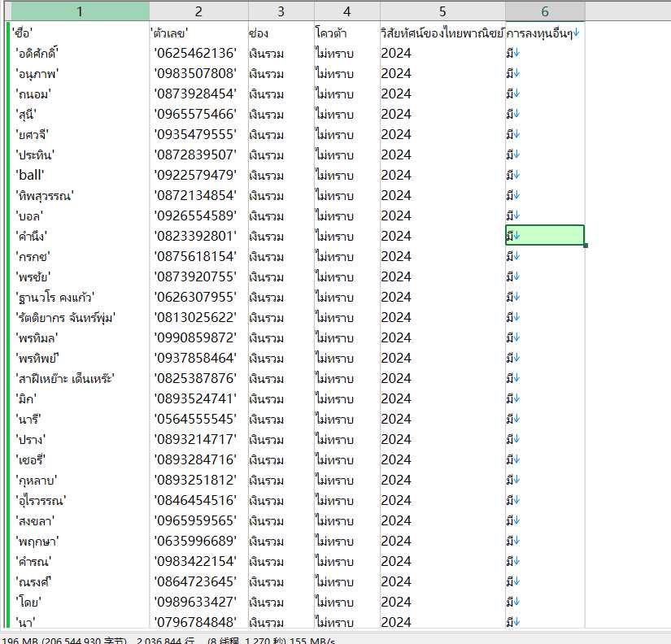Select column header 4

point(347,11)
